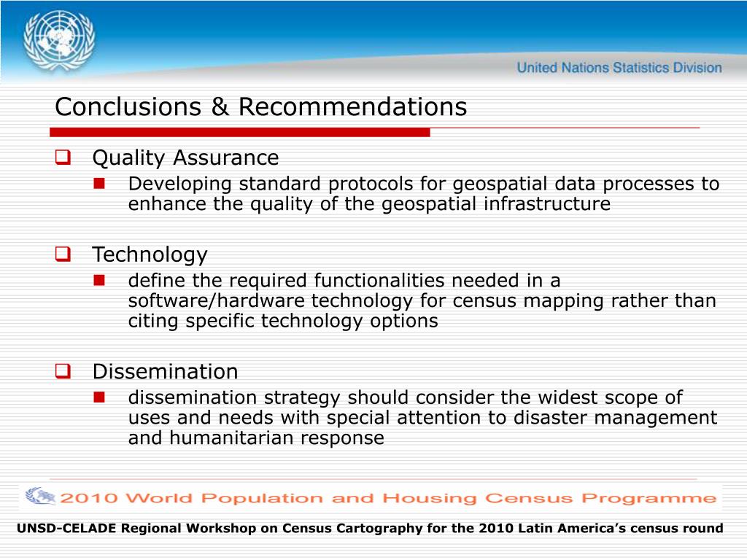Select the hollow square bullet beside Technology
Image resolution: width=747 pixels, height=560 pixels.
[x=63, y=254]
